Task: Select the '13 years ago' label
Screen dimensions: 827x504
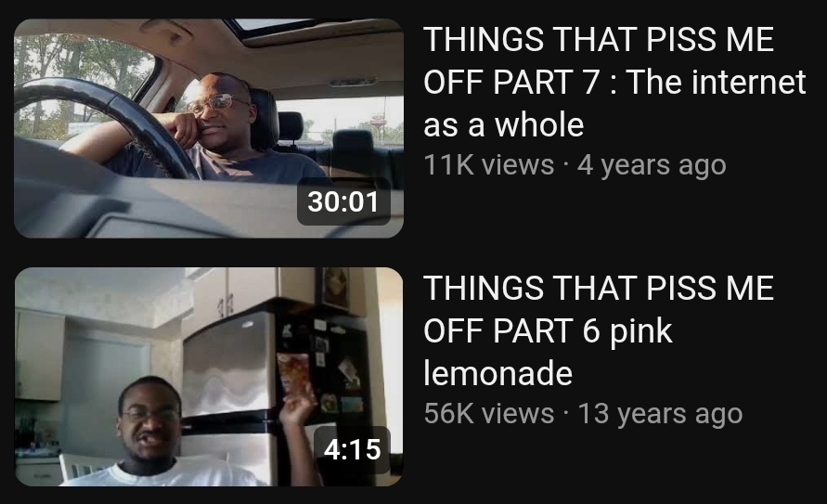Action: tap(660, 414)
